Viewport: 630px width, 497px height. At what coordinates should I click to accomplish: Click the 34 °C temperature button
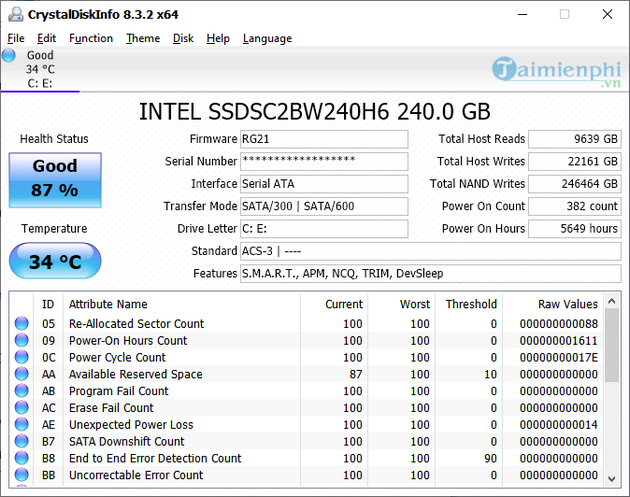click(55, 263)
